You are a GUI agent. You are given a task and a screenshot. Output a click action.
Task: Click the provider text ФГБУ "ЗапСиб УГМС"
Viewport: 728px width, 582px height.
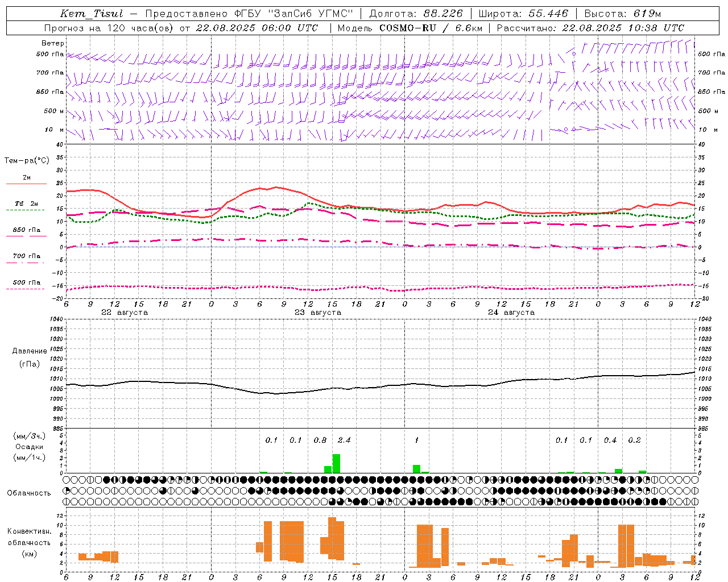pyautogui.click(x=293, y=14)
